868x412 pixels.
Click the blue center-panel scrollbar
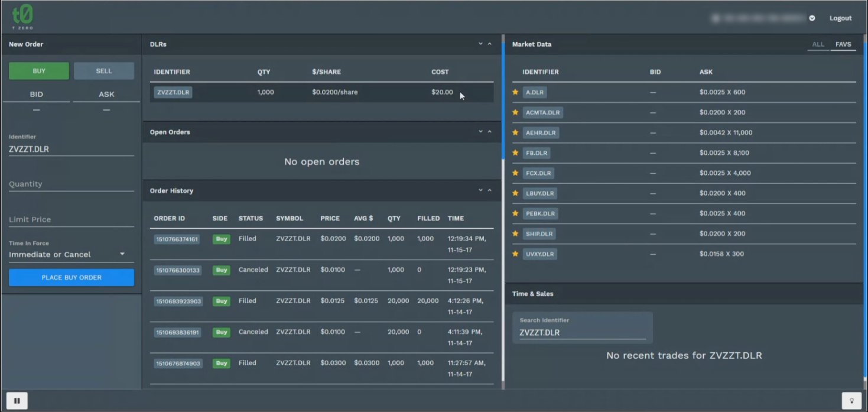point(503,100)
